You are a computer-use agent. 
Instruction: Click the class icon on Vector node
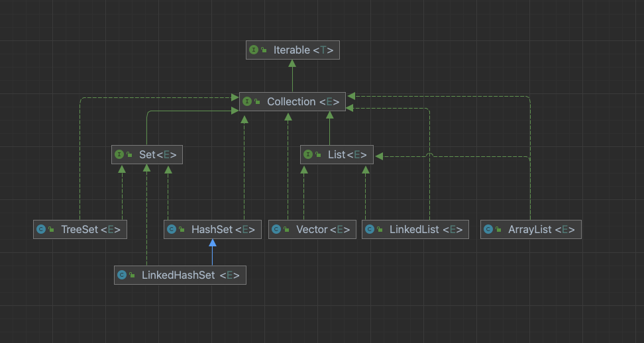pos(276,229)
